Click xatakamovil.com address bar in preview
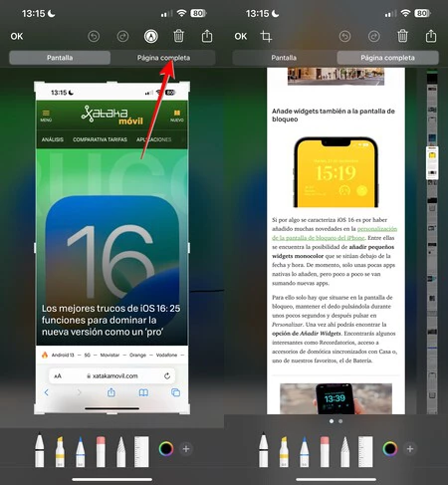This screenshot has width=448, height=485. tap(112, 375)
